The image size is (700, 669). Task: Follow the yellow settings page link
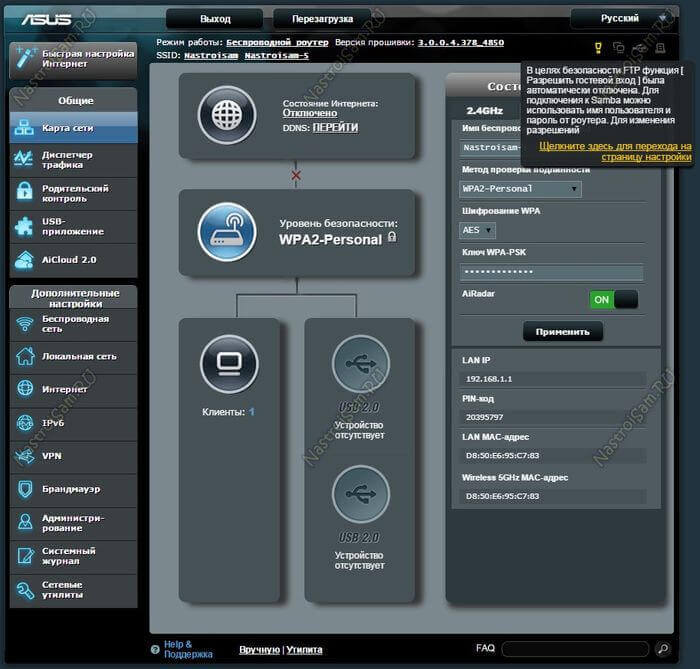(615, 151)
